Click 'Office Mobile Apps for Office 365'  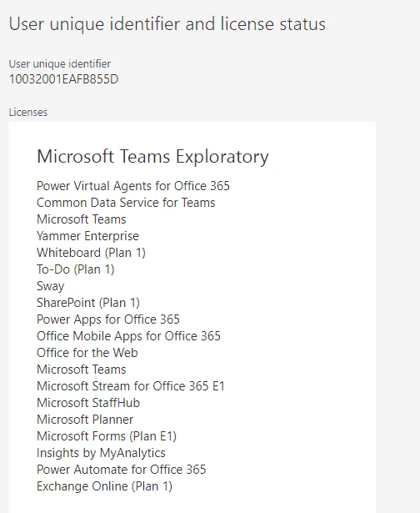pos(128,336)
